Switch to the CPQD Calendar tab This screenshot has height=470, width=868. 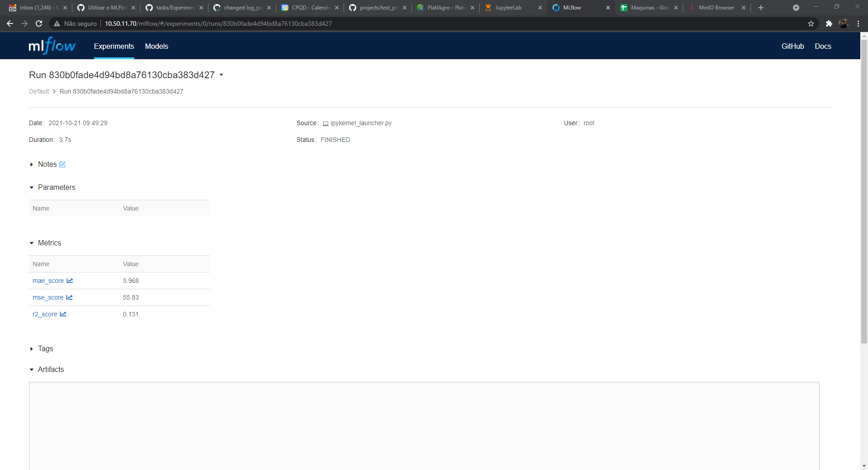(309, 8)
